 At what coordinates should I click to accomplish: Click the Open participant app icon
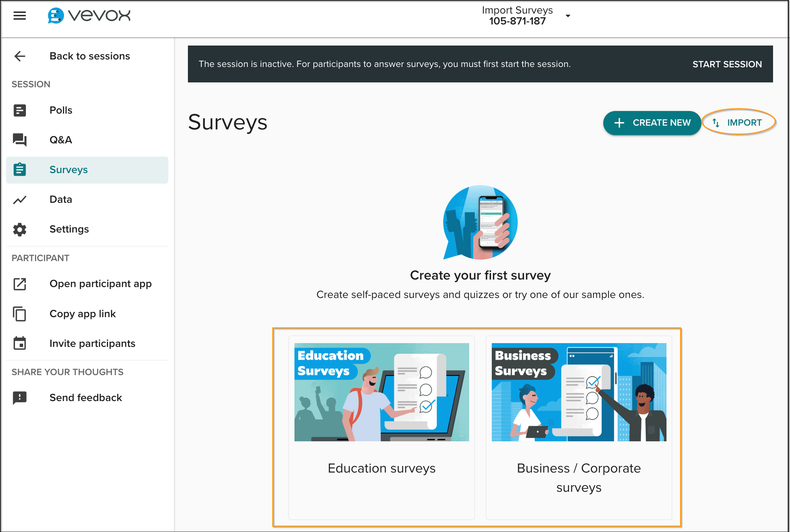tap(20, 284)
